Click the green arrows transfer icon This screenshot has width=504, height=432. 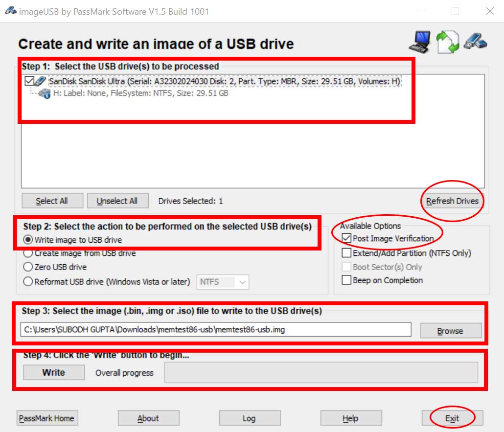pos(447,42)
